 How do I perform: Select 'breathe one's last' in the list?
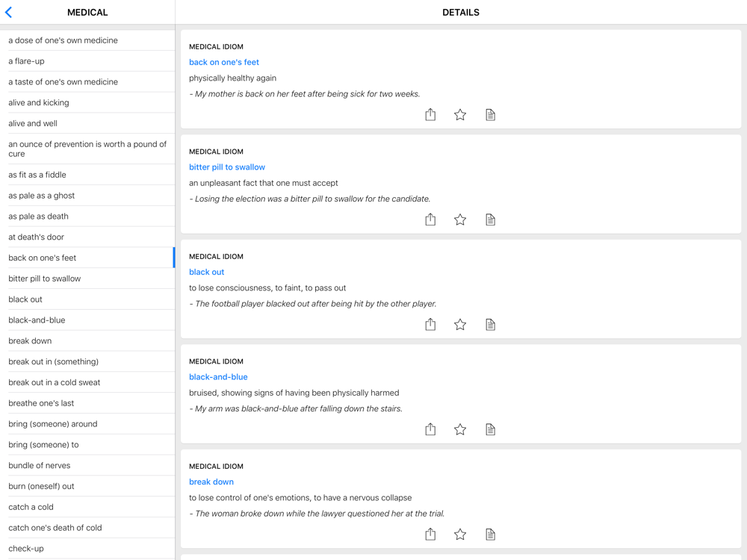tap(87, 403)
